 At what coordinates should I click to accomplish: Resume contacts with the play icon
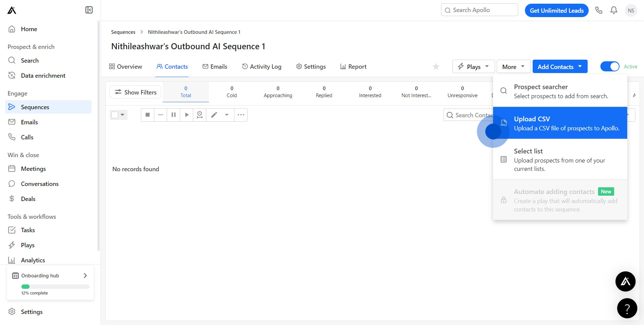186,115
